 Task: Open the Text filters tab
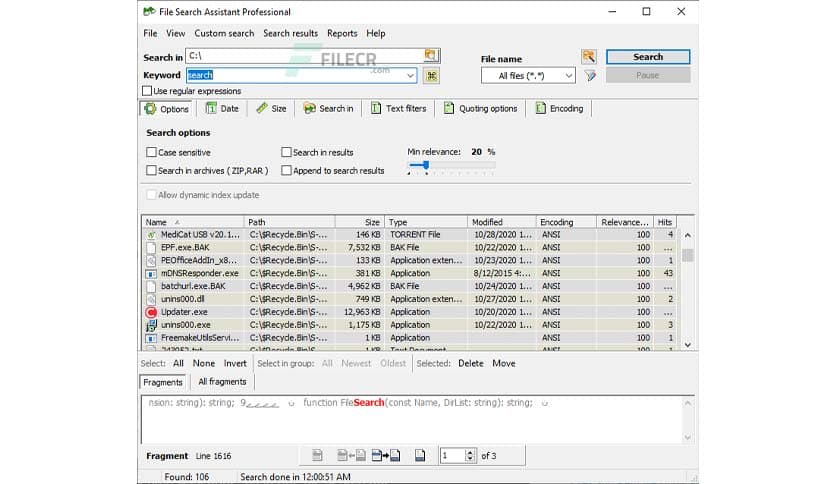tap(399, 109)
